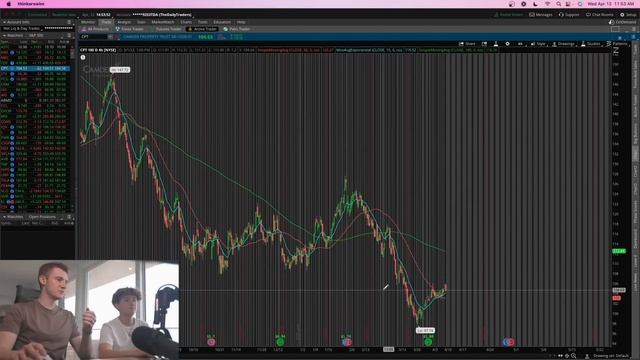This screenshot has width=640, height=360.
Task: Launch OnDemand mode
Action: pyautogui.click(x=622, y=22)
